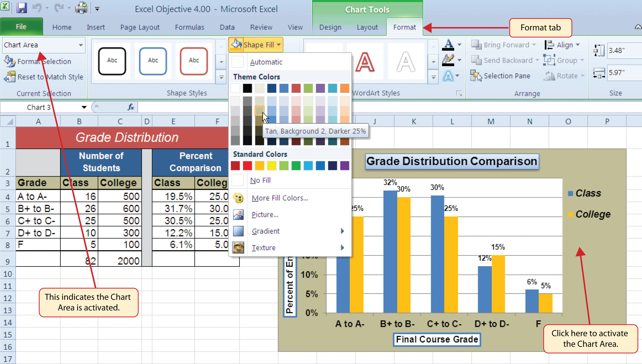642x364 pixels.
Task: Select the Picture fill option
Action: 265,214
